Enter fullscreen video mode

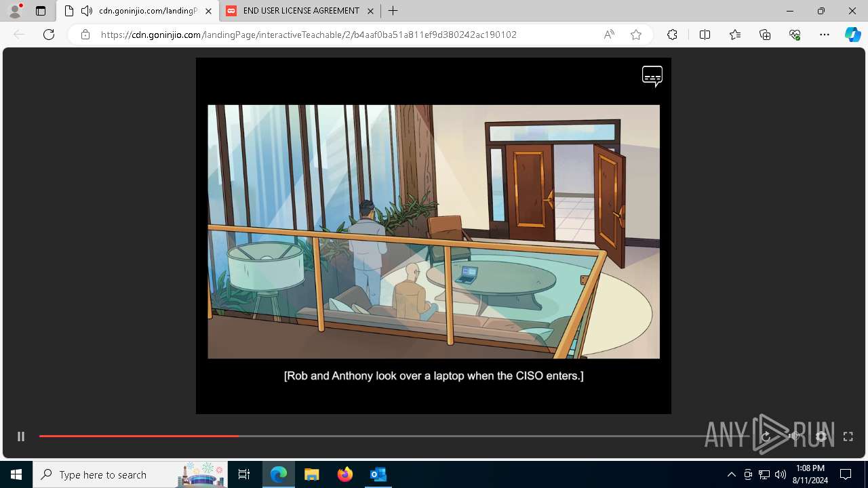pyautogui.click(x=848, y=436)
